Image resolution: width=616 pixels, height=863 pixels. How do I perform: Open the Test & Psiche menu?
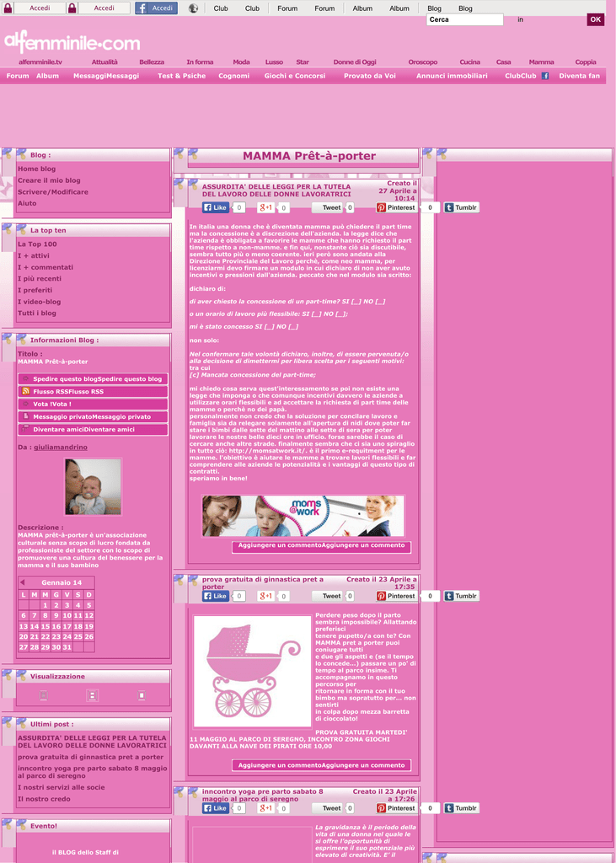click(x=181, y=76)
